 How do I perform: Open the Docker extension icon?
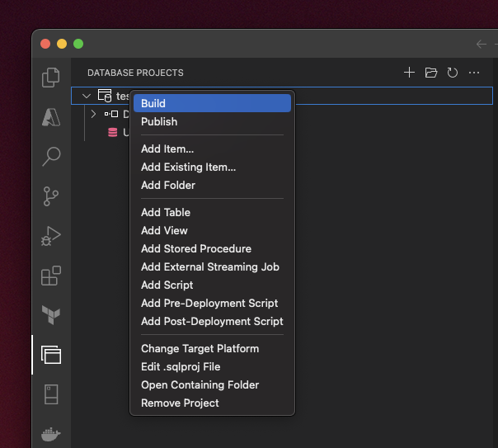(51, 434)
